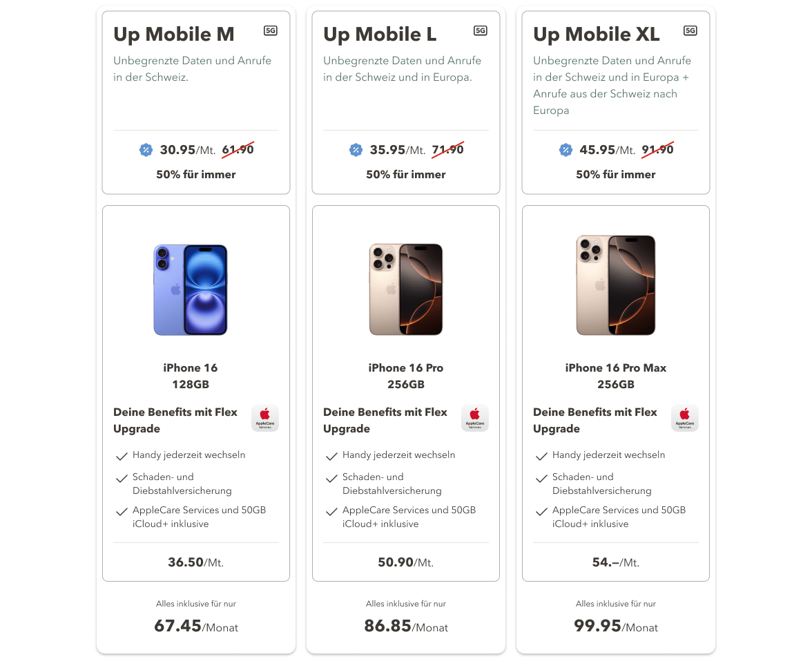
Task: Open AppleCare Services icon under iPhone 16
Action: coord(264,418)
